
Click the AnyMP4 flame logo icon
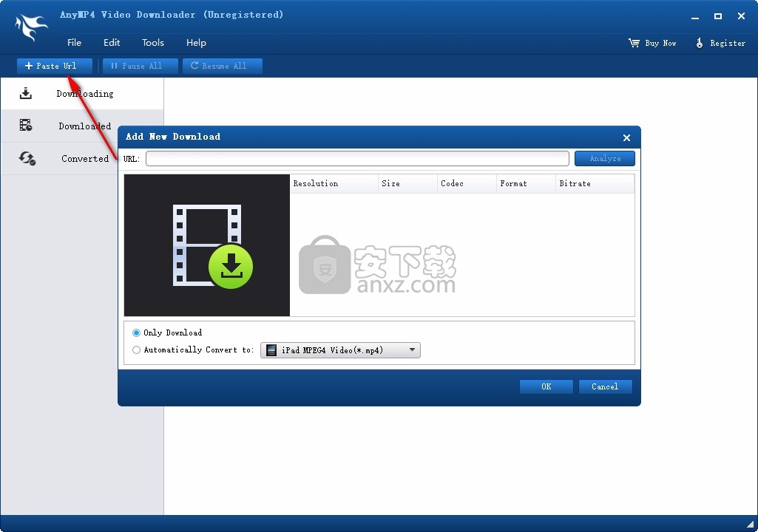coord(31,27)
